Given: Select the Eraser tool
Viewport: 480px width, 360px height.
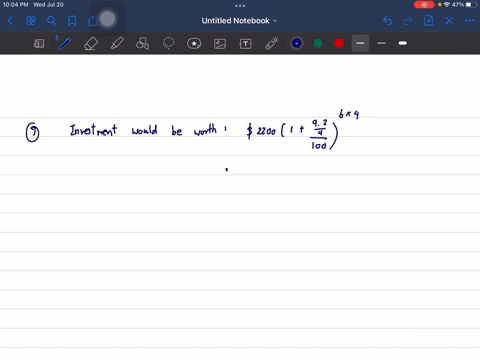Looking at the screenshot, I should [x=91, y=43].
